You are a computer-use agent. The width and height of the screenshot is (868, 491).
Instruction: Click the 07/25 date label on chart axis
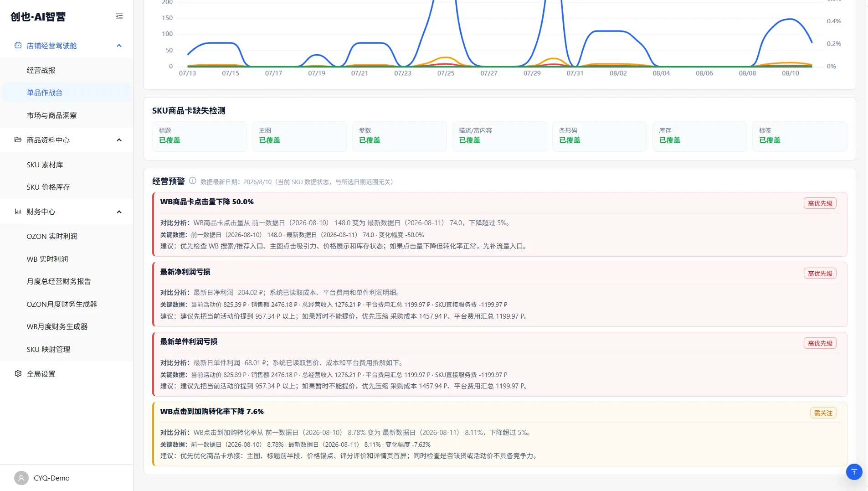tap(446, 73)
